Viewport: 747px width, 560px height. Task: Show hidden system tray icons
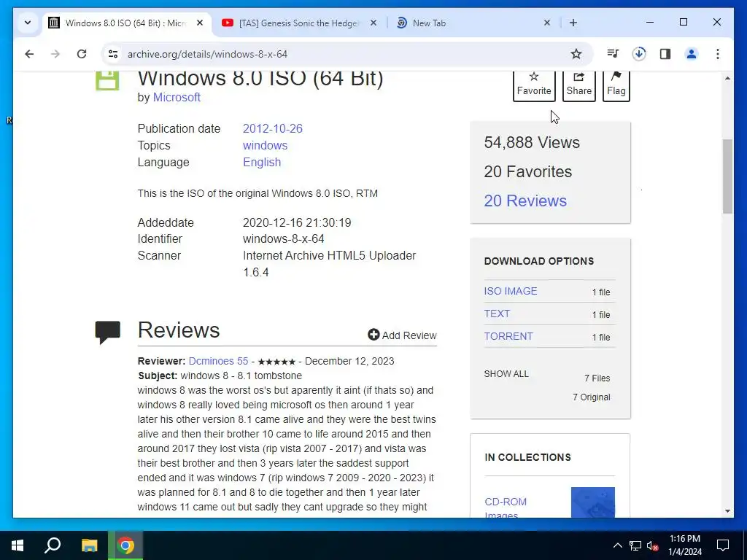pyautogui.click(x=617, y=545)
